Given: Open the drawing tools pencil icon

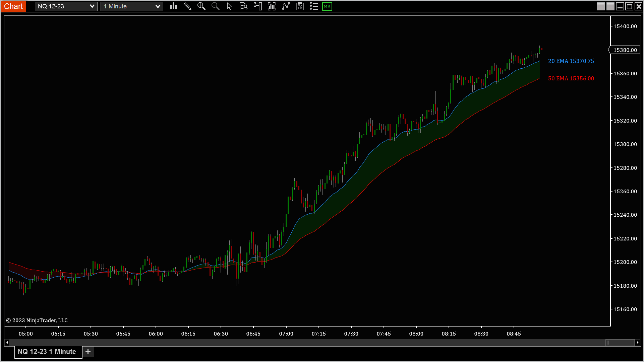Looking at the screenshot, I should click(187, 6).
